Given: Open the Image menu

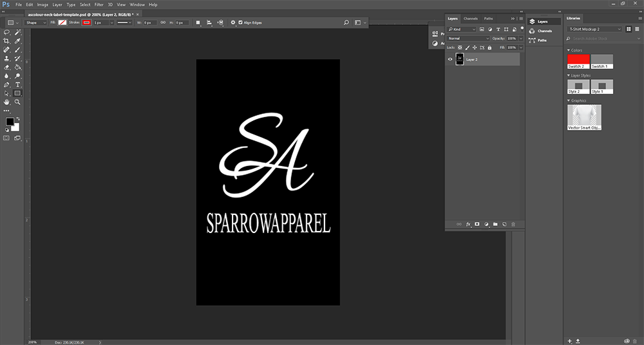Looking at the screenshot, I should (43, 5).
